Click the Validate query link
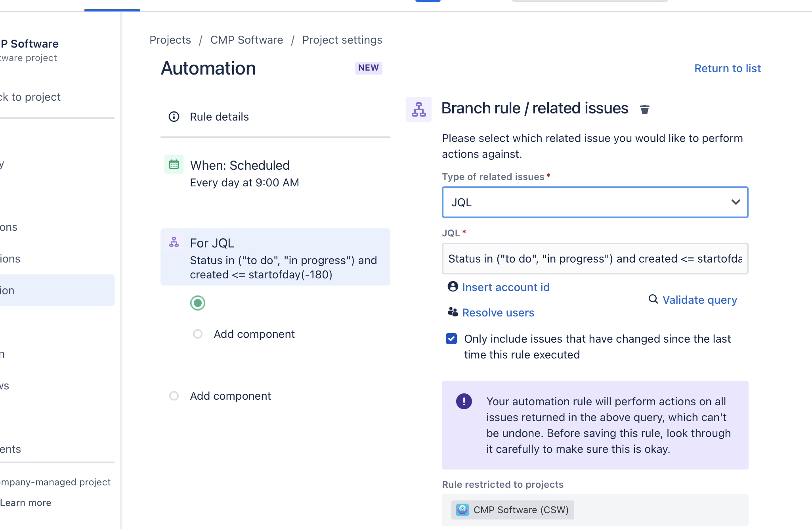Image resolution: width=812 pixels, height=529 pixels. coord(699,300)
